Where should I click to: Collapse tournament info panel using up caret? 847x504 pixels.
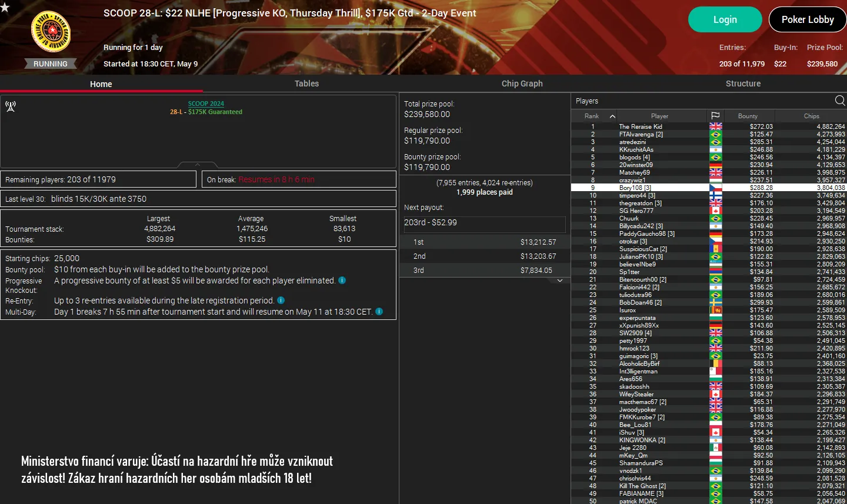198,164
